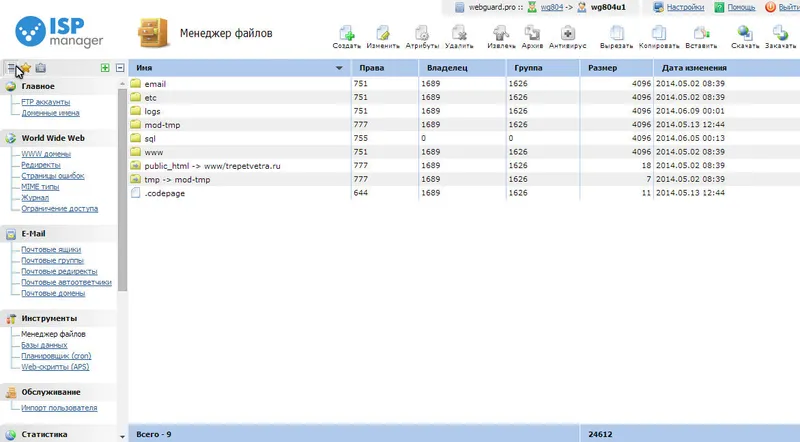Open MIME типы link
Image resolution: width=800 pixels, height=442 pixels.
[x=40, y=187]
